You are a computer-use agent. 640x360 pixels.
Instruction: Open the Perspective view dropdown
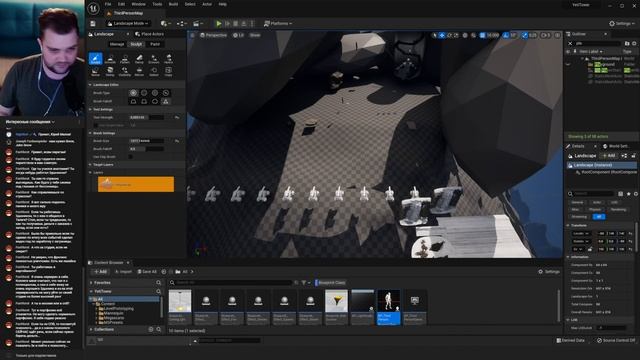pyautogui.click(x=213, y=36)
